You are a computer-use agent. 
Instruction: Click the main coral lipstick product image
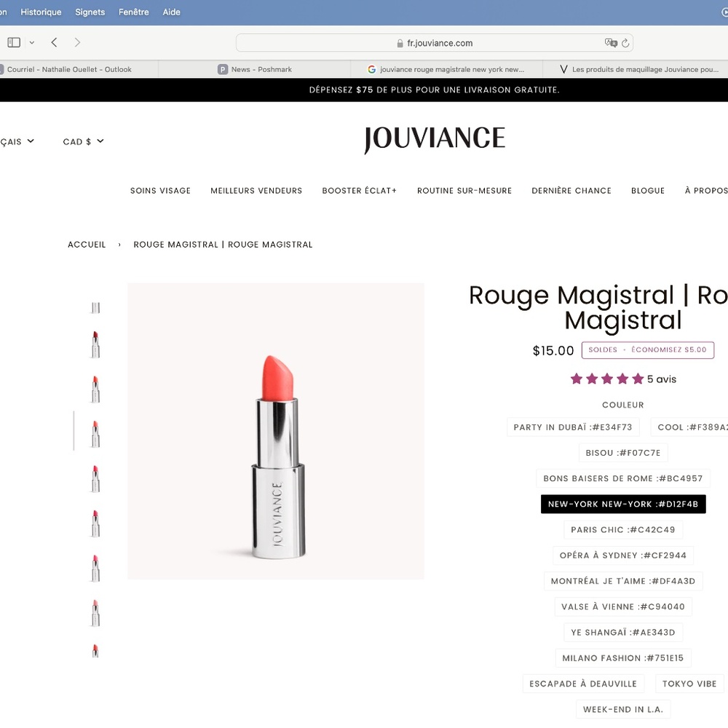point(276,431)
